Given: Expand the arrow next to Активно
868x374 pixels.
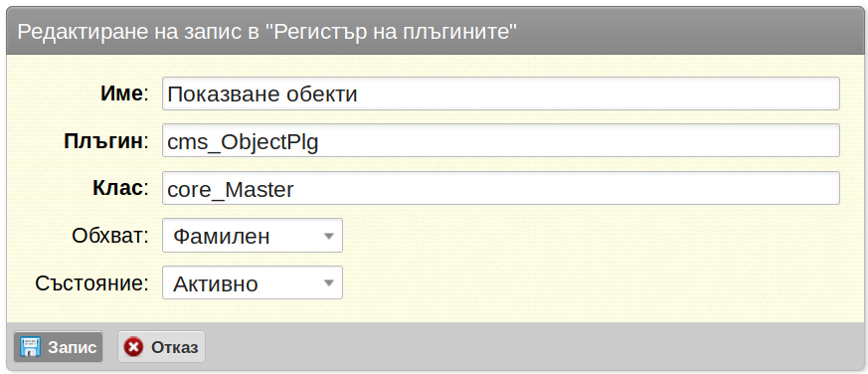Looking at the screenshot, I should click(329, 283).
